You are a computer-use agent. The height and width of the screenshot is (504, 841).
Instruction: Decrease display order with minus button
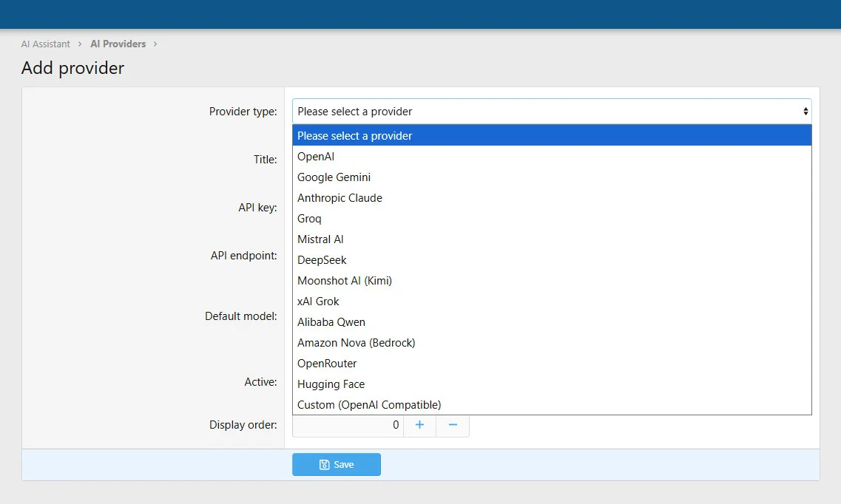coord(453,425)
